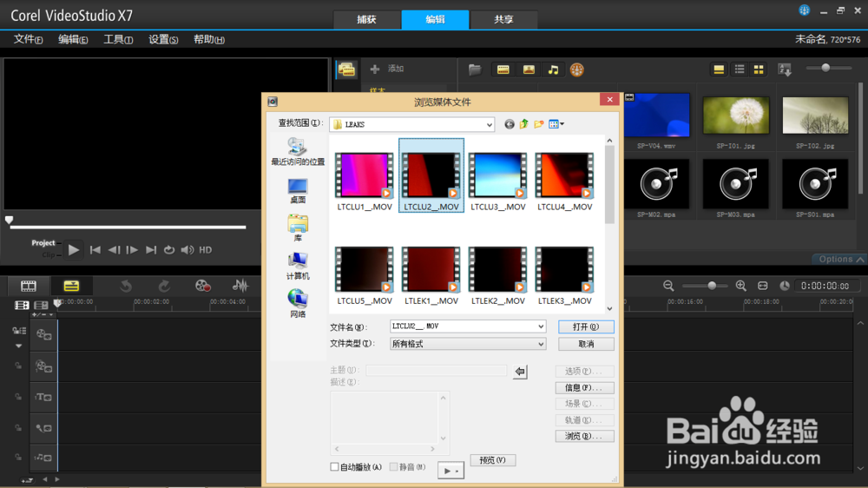Screen dimensions: 868x488
Task: Click the 浏览 button
Action: pyautogui.click(x=584, y=436)
